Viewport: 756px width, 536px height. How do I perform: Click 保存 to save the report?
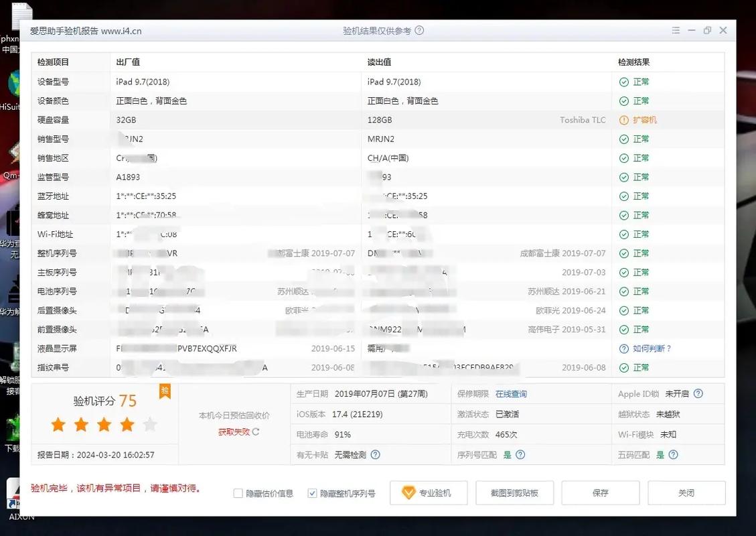[x=600, y=492]
